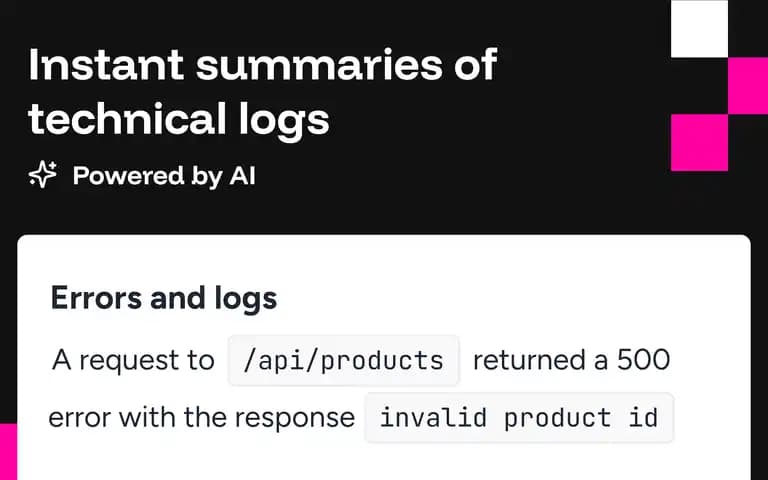Open the "Errors and logs" heading

click(x=164, y=298)
